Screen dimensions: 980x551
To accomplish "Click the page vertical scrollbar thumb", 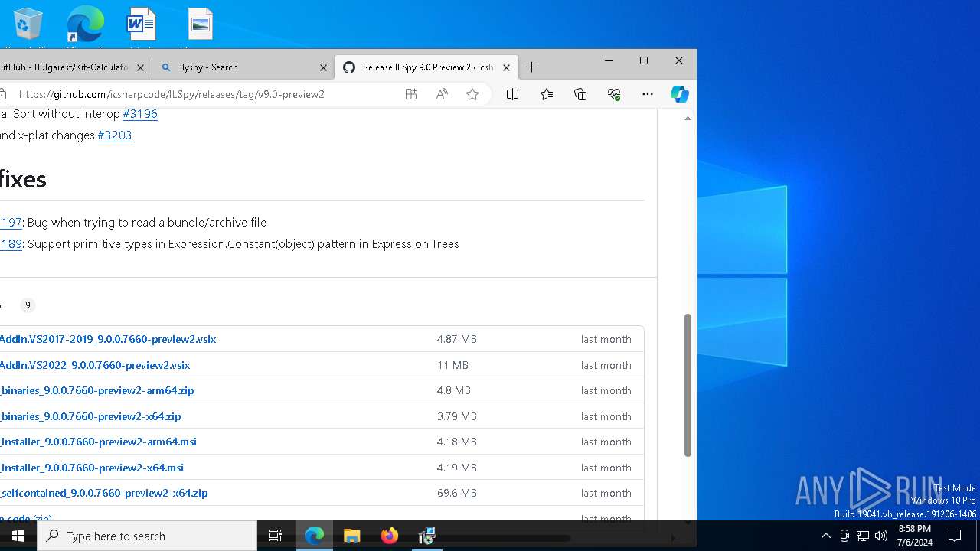I will (x=688, y=385).
